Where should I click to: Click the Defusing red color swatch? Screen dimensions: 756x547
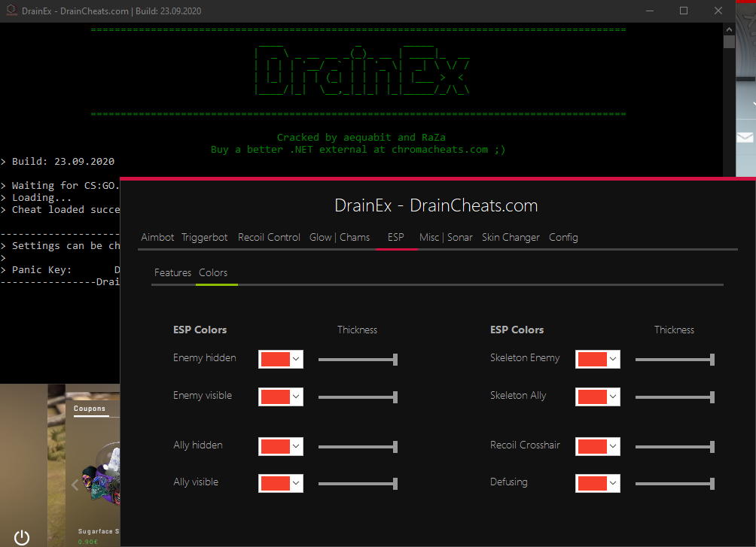pyautogui.click(x=592, y=483)
